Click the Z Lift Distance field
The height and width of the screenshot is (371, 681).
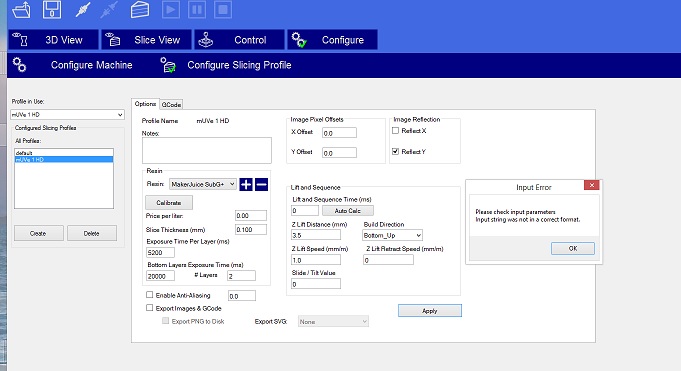316,235
